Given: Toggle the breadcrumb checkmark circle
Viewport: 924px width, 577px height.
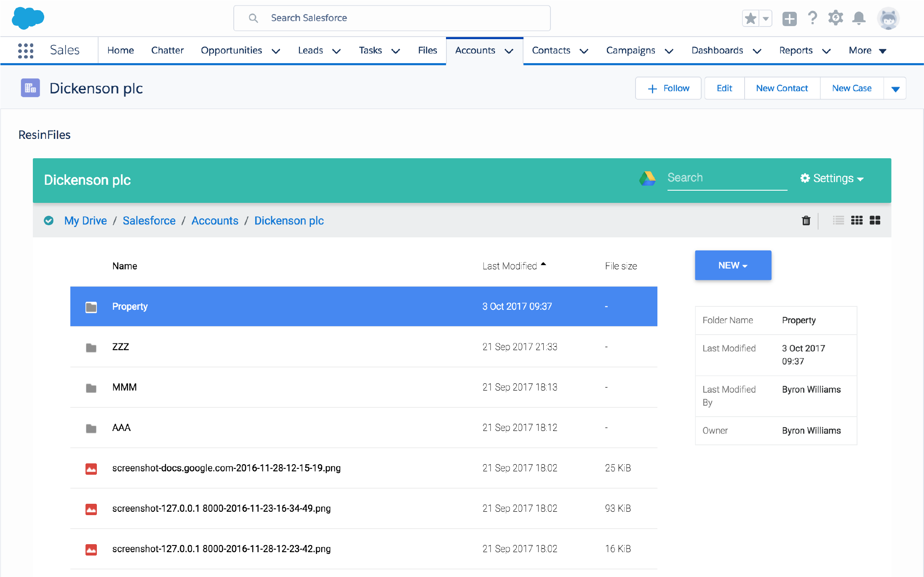Looking at the screenshot, I should coord(49,221).
